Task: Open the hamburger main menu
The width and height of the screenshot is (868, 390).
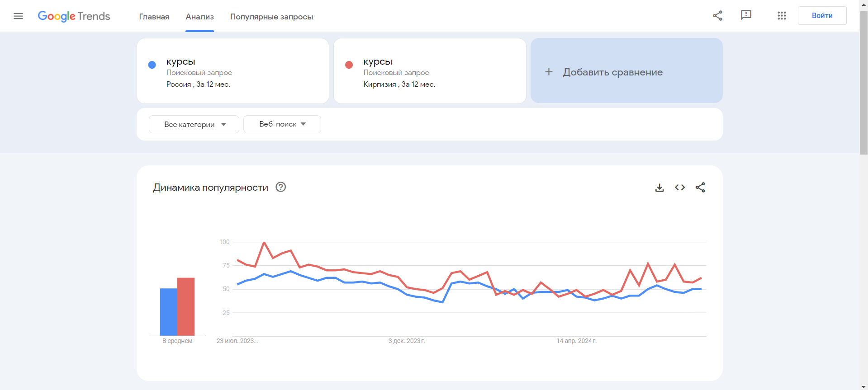Action: (x=18, y=16)
